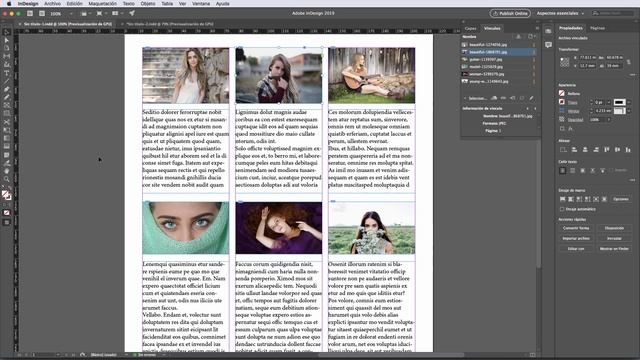Image resolution: width=640 pixels, height=360 pixels.
Task: Click the Go to Link icon
Action: click(512, 98)
